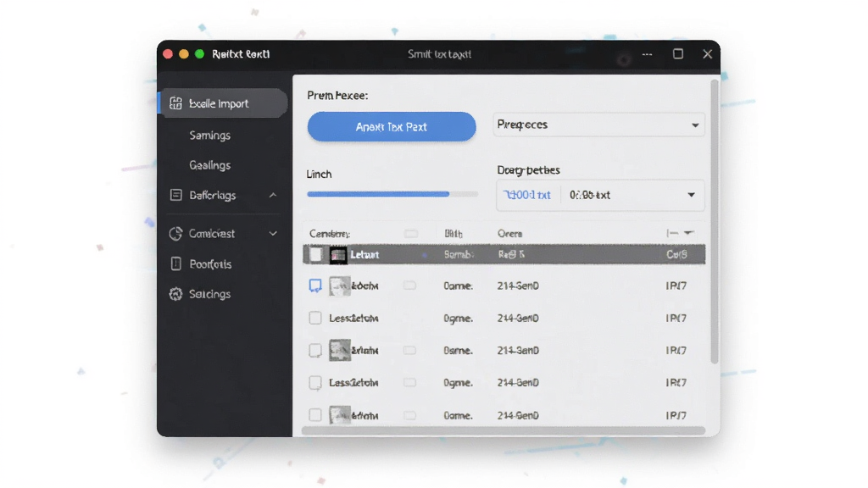The height and width of the screenshot is (488, 868).
Task: Click the Comiciest circular icon in sidebar
Action: (x=175, y=234)
